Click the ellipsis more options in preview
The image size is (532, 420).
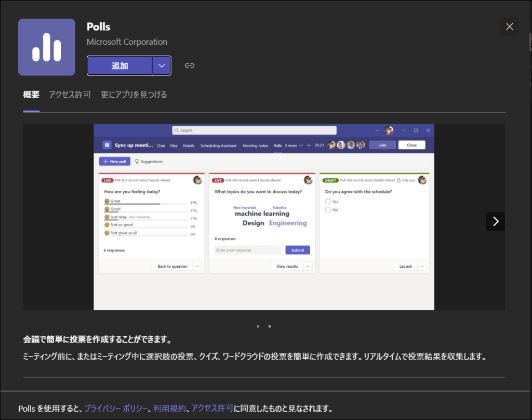(377, 130)
